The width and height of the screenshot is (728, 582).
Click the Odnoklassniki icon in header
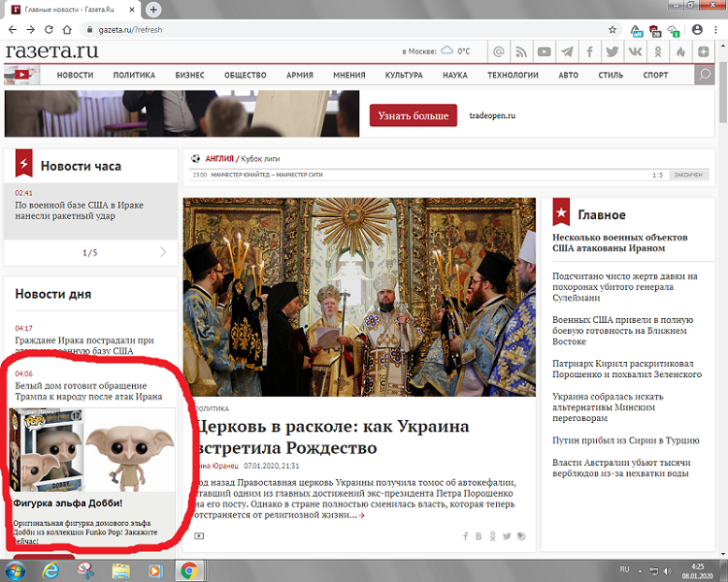657,51
